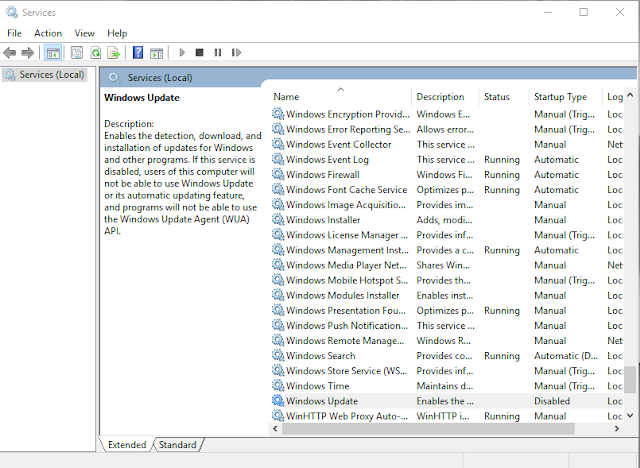The height and width of the screenshot is (468, 640).
Task: Select Windows Event Log gear icon
Action: 278,159
